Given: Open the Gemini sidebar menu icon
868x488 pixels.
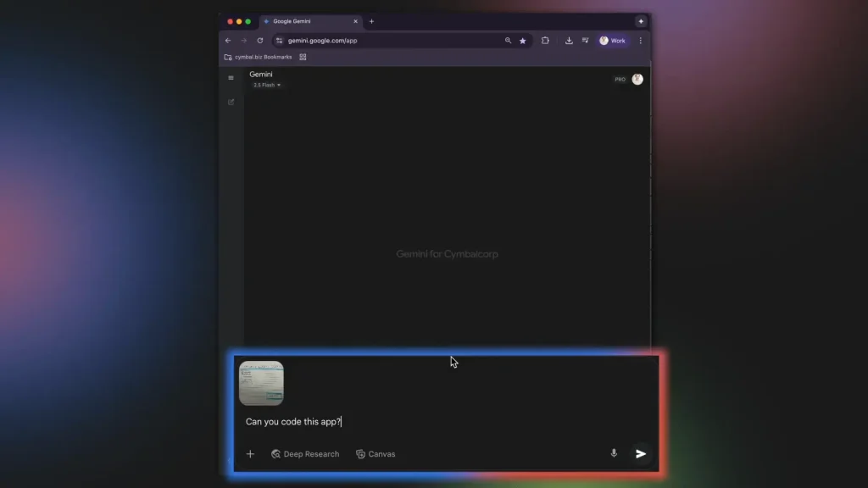Looking at the screenshot, I should click(x=231, y=77).
